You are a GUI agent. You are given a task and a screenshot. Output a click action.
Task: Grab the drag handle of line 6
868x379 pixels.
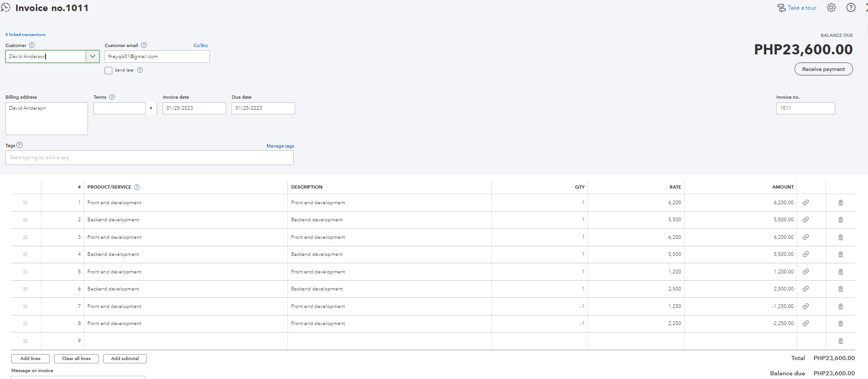pyautogui.click(x=25, y=289)
